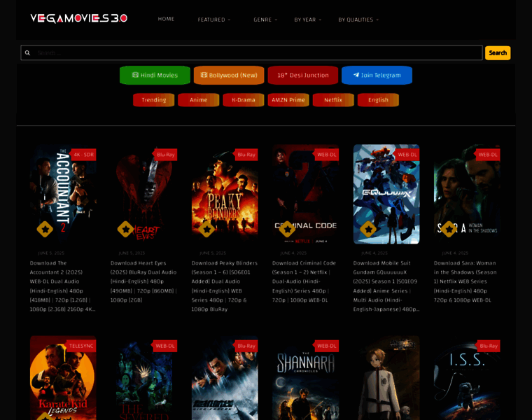Click the 4K - SDR tag on Accountant 2

click(83, 155)
